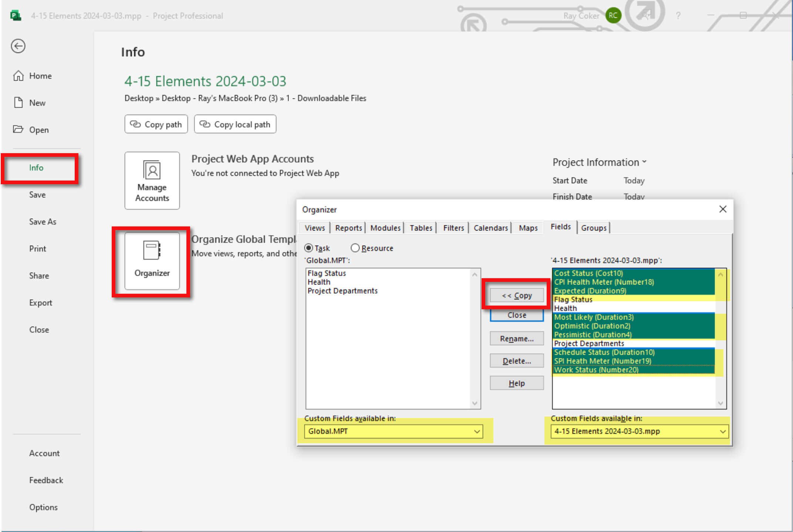Viewport: 793px width, 532px height.
Task: Open Feedback in the backstage menu
Action: point(46,480)
